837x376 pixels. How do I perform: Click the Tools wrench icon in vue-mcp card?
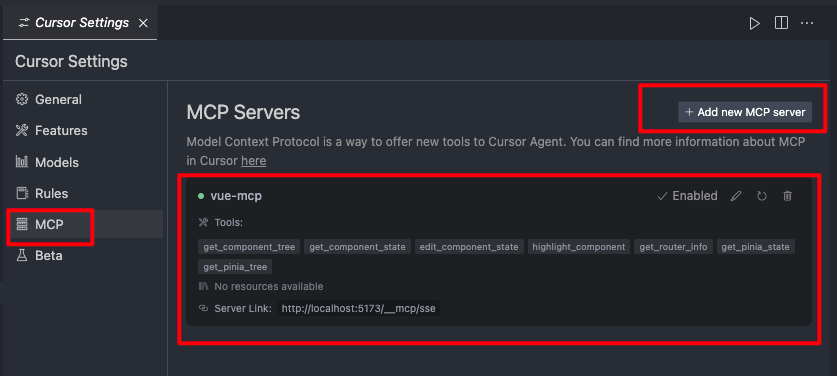tap(203, 222)
